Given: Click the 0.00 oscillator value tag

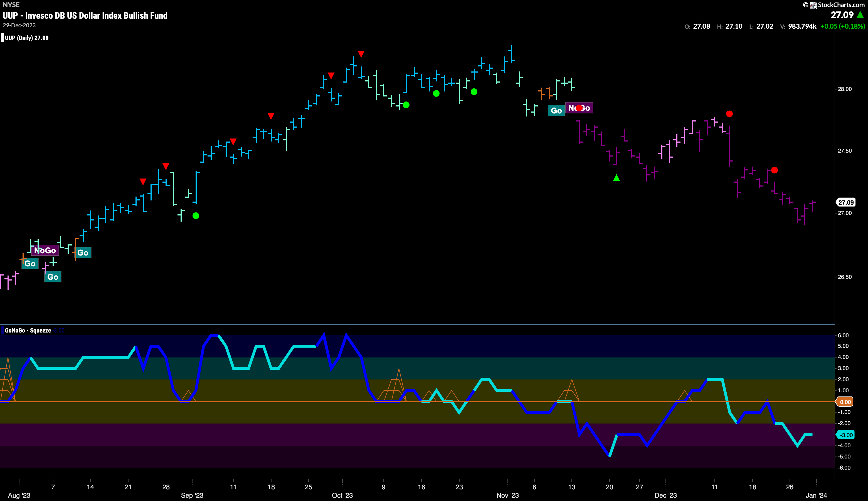Looking at the screenshot, I should coord(845,402).
